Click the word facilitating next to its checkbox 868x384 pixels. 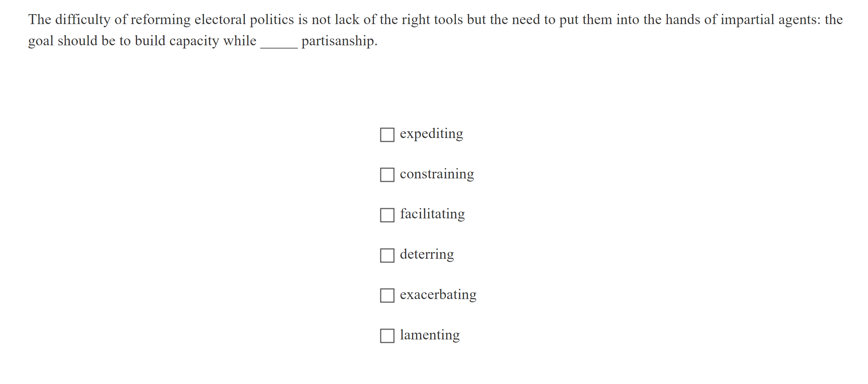(x=433, y=214)
